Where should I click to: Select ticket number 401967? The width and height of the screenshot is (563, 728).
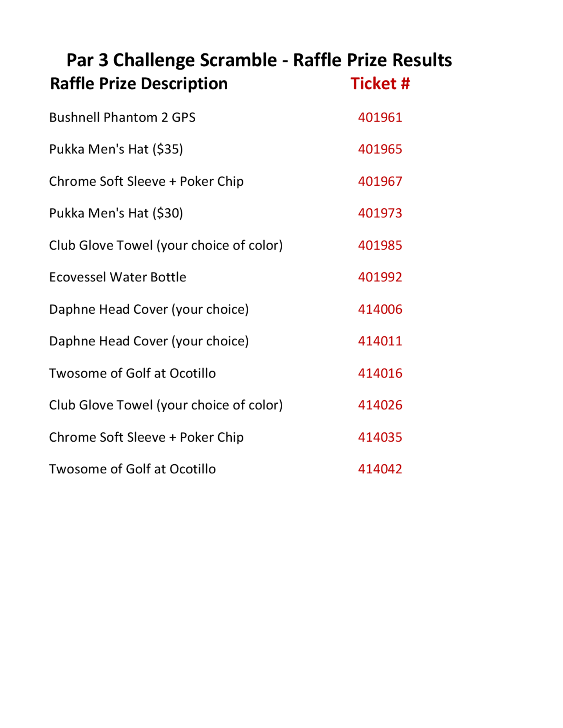pos(380,182)
